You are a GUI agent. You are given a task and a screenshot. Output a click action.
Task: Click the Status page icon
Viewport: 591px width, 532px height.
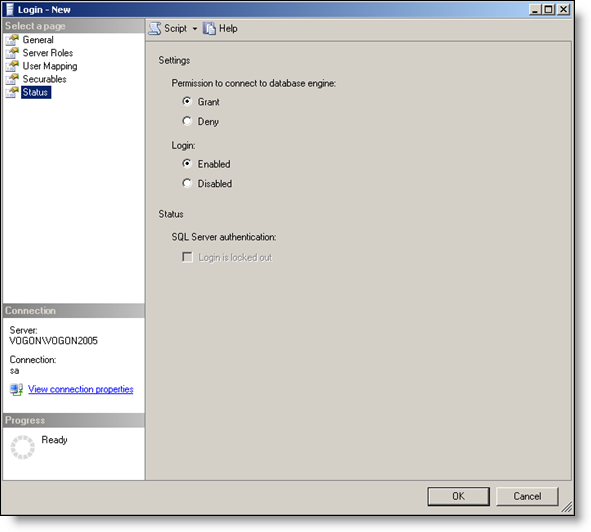click(12, 92)
